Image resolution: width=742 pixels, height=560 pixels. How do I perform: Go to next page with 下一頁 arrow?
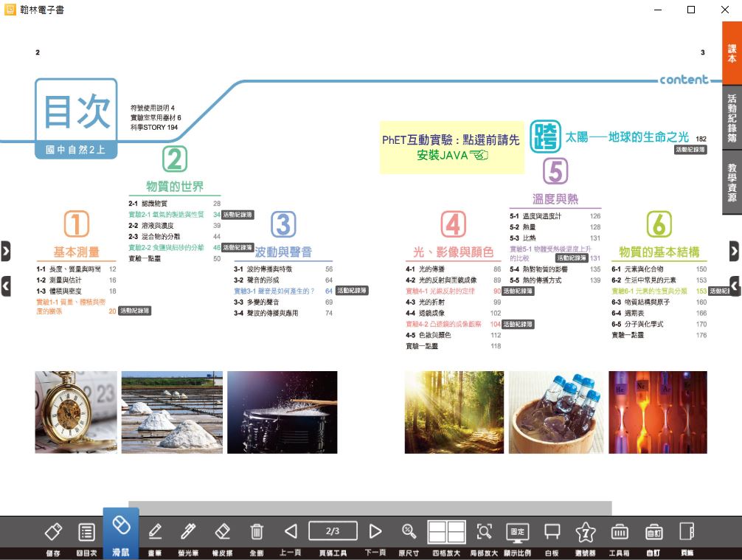coord(375,531)
